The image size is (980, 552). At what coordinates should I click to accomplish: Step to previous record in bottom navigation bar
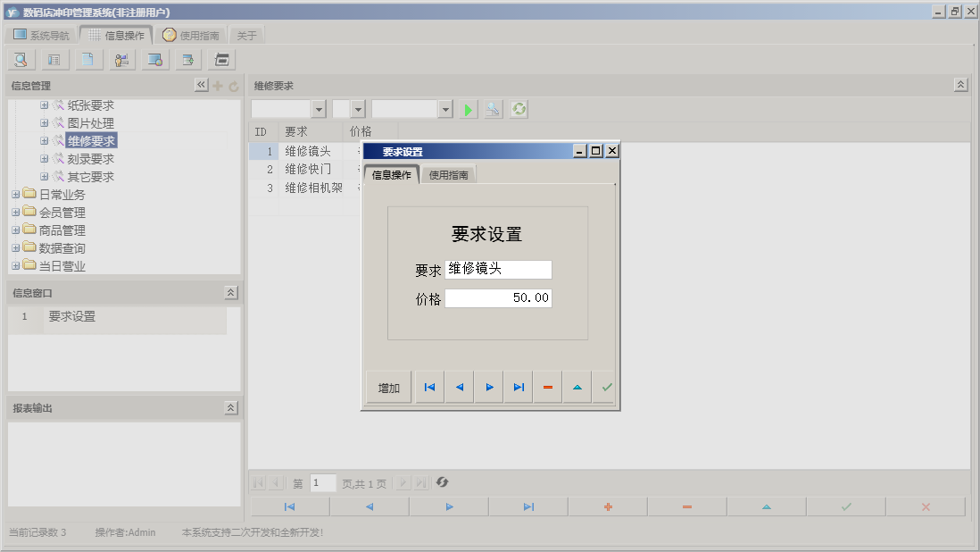click(x=370, y=507)
